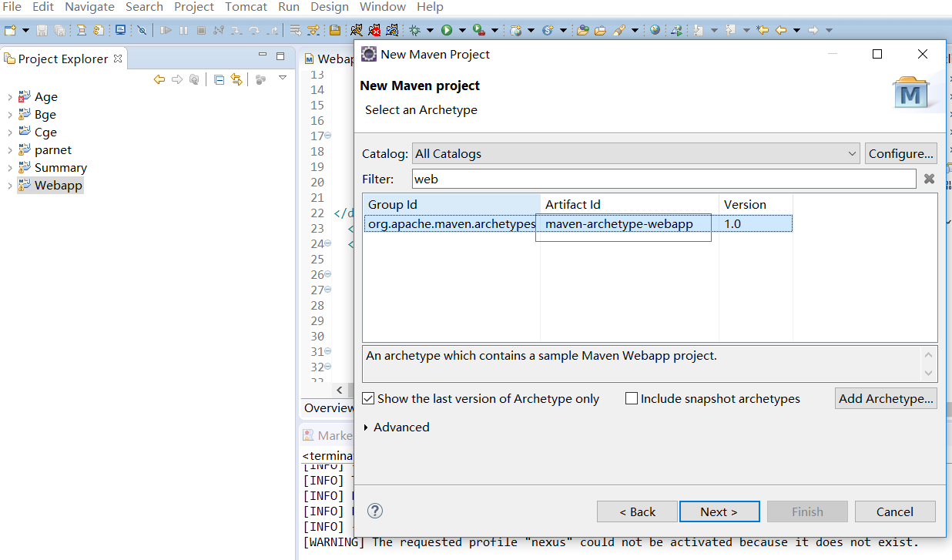Open the Window menu
Viewport: 952px width, 560px height.
[x=383, y=7]
